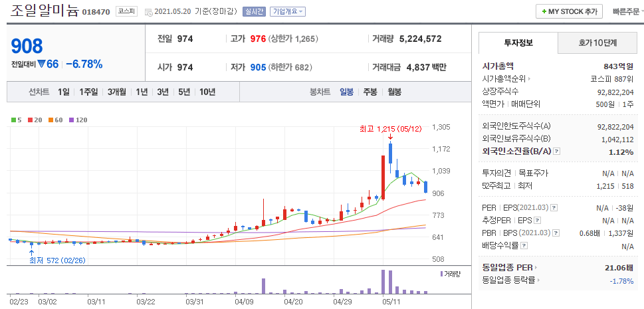Show the 일봉 daily candle chart
The width and height of the screenshot is (644, 309).
pyautogui.click(x=346, y=92)
